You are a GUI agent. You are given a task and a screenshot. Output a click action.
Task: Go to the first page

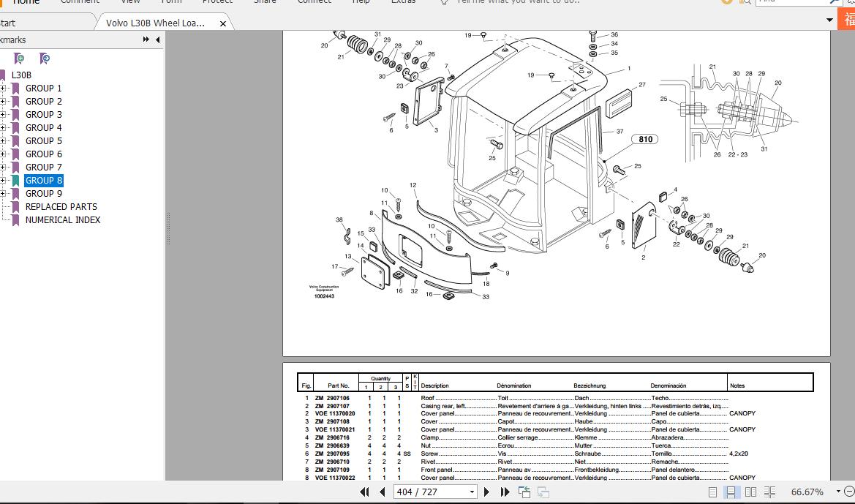(365, 492)
